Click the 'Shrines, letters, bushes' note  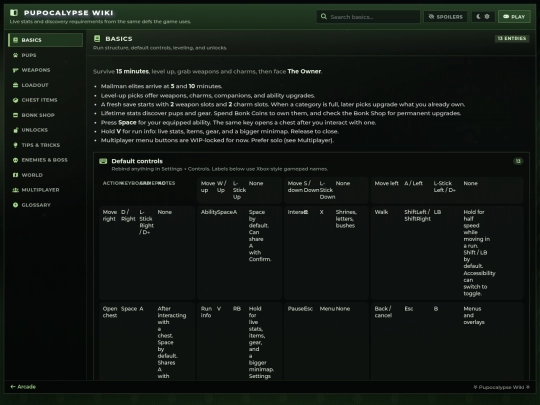point(346,219)
